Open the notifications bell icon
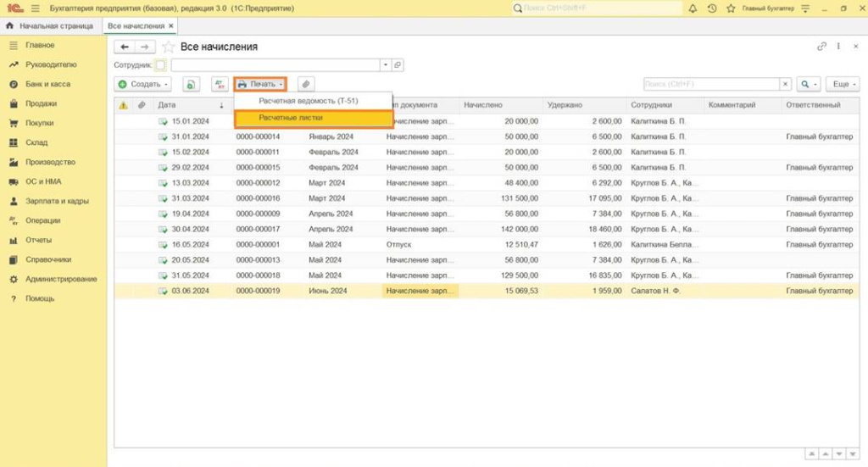Viewport: 868px width, 467px height. coord(693,8)
